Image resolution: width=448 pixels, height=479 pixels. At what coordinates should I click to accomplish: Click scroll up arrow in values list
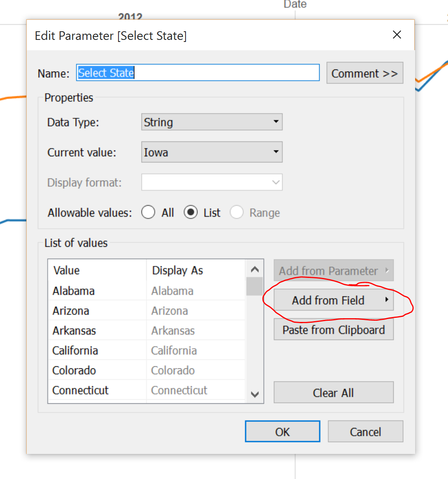pyautogui.click(x=255, y=270)
